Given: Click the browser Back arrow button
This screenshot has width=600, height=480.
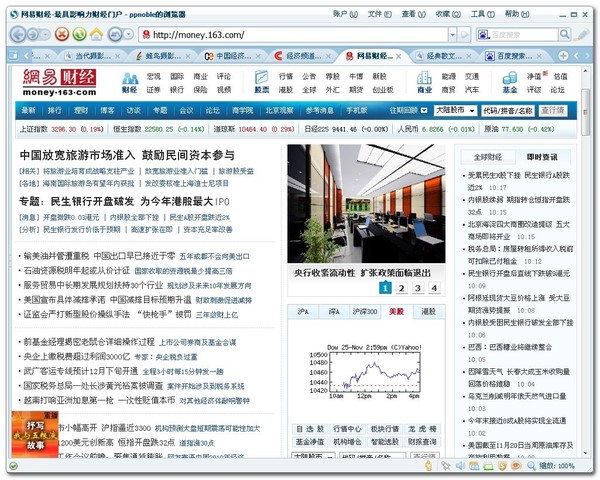Looking at the screenshot, I should [18, 35].
